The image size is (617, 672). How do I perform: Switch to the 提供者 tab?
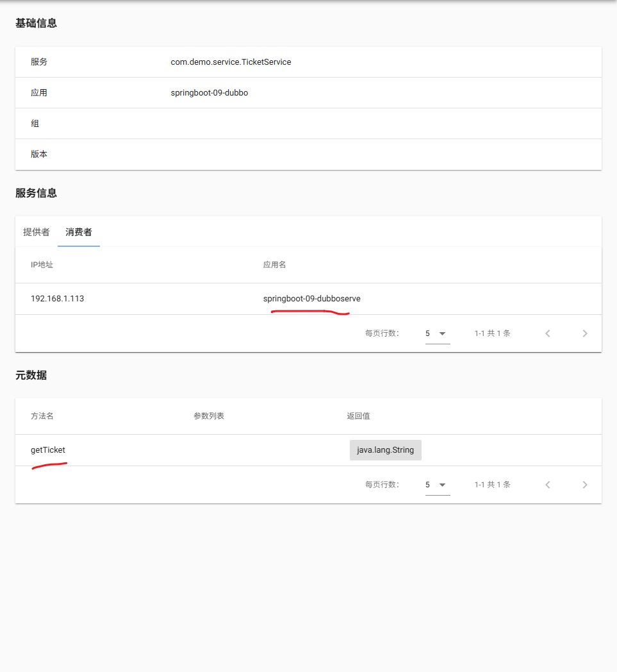[x=37, y=232]
